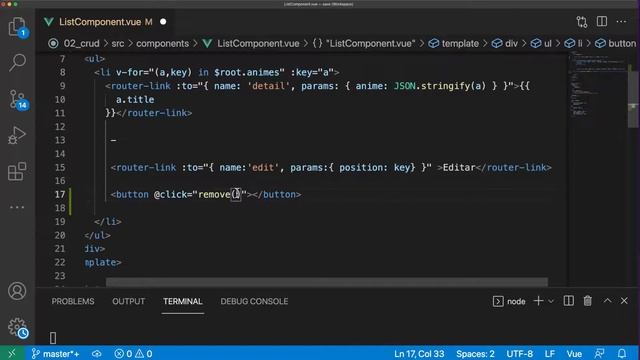
Task: Click the cloud publish icon in the status bar
Action: (97, 353)
